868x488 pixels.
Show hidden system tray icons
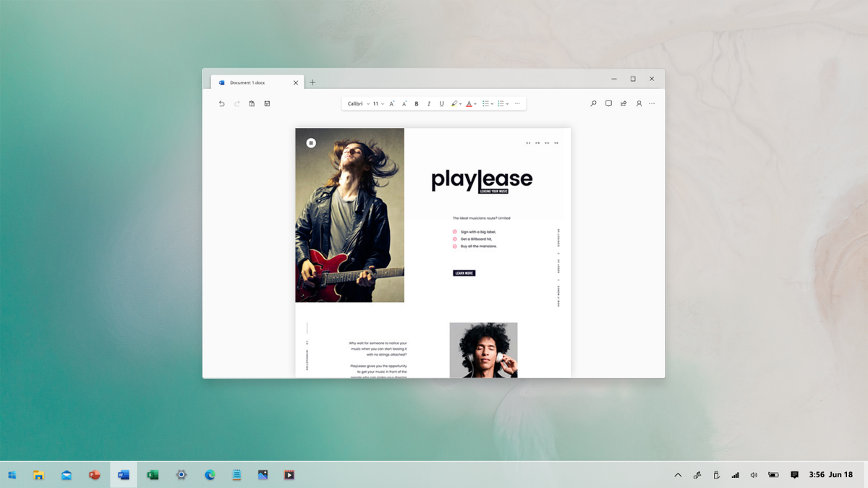678,475
